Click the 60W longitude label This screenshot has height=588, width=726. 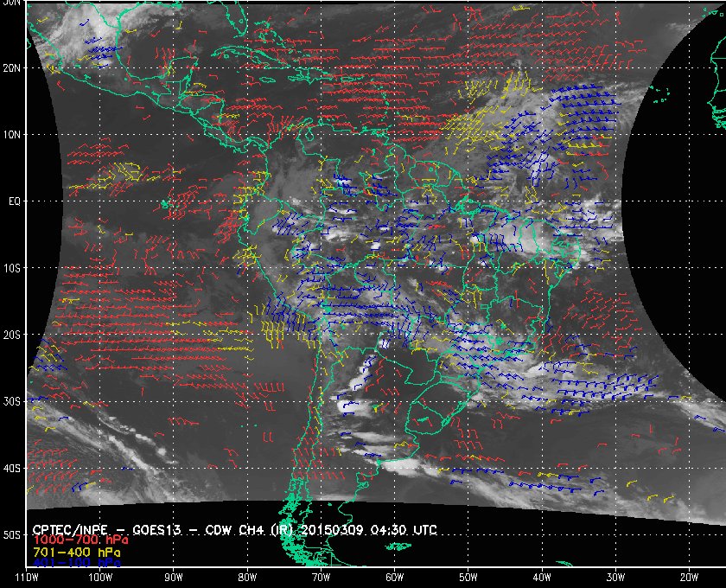[394, 578]
